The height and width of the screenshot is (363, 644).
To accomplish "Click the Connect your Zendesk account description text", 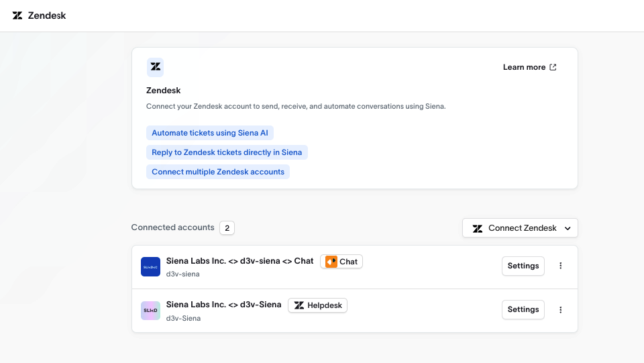I will pos(296,107).
